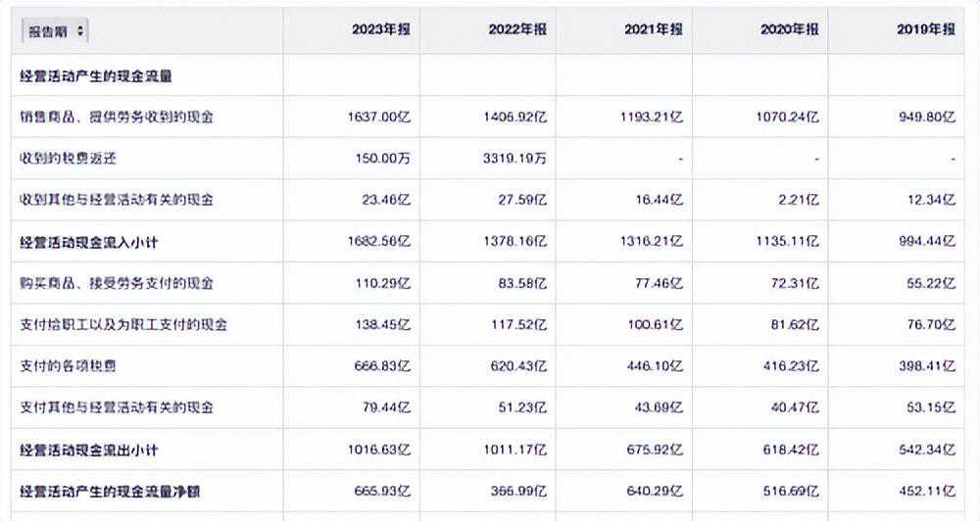
Task: Click the 经营活动产生的现金流量净额 row label
Action: tap(110, 491)
